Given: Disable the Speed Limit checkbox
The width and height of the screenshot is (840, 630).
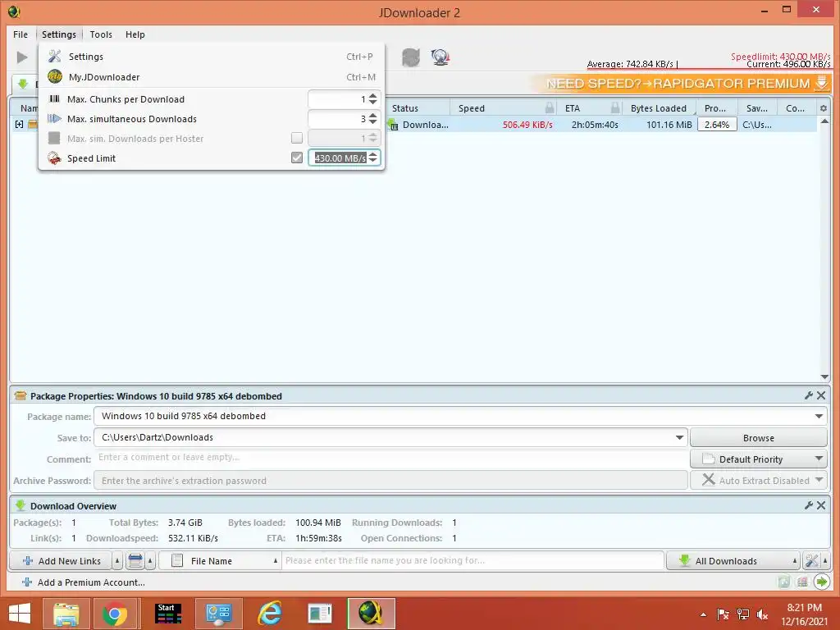Looking at the screenshot, I should point(297,157).
